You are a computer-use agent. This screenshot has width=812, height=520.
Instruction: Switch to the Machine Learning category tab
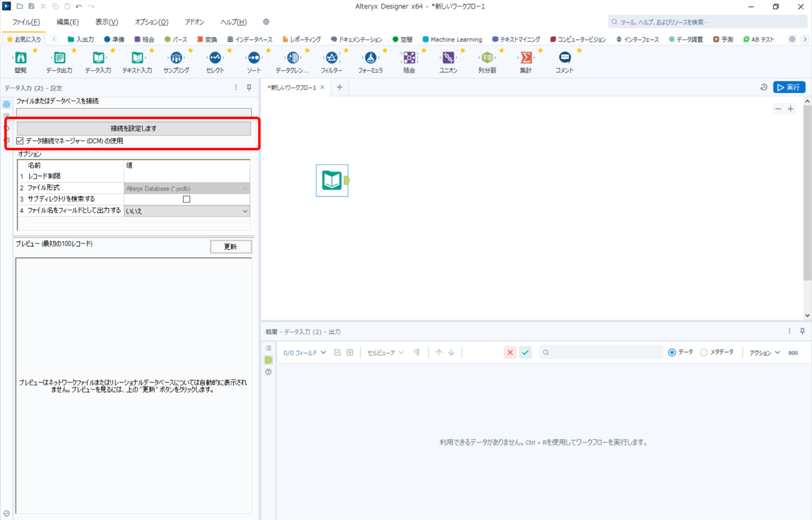pyautogui.click(x=452, y=39)
